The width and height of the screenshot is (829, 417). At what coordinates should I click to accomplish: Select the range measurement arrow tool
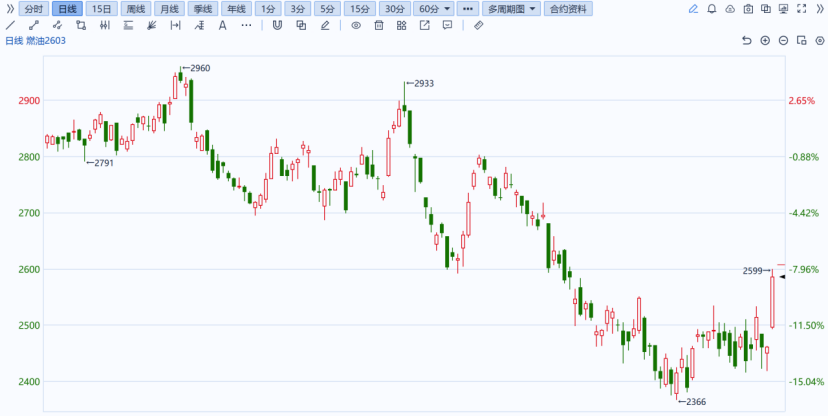tap(176, 25)
